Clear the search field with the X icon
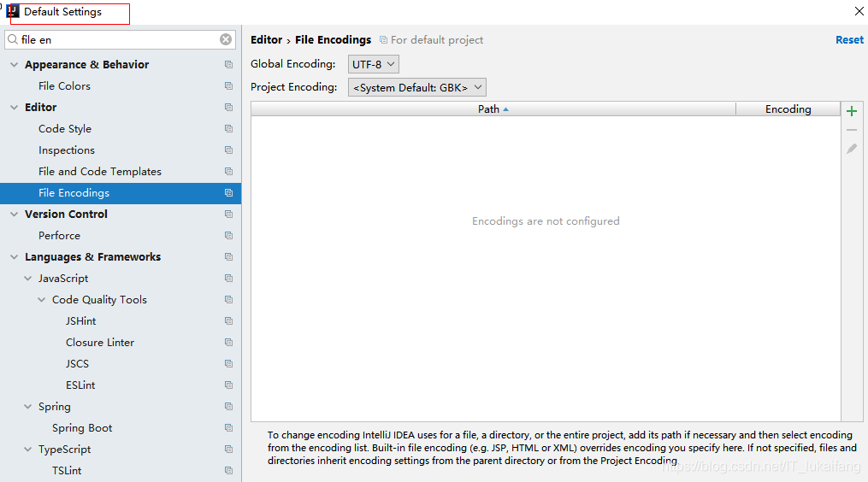 226,39
